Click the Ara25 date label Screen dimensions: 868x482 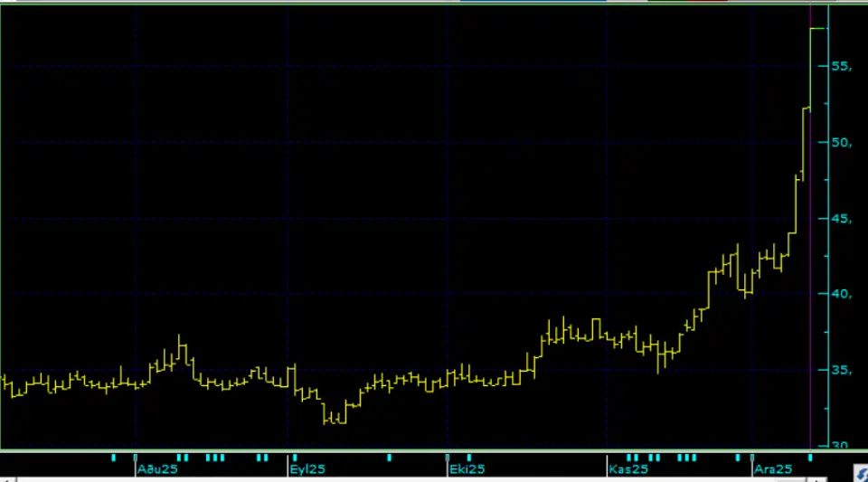pyautogui.click(x=772, y=469)
